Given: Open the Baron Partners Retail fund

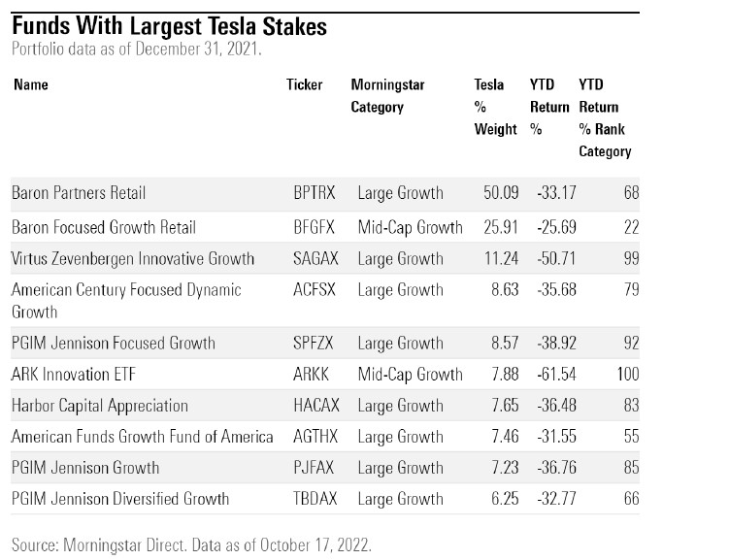Looking at the screenshot, I should pos(79,193).
